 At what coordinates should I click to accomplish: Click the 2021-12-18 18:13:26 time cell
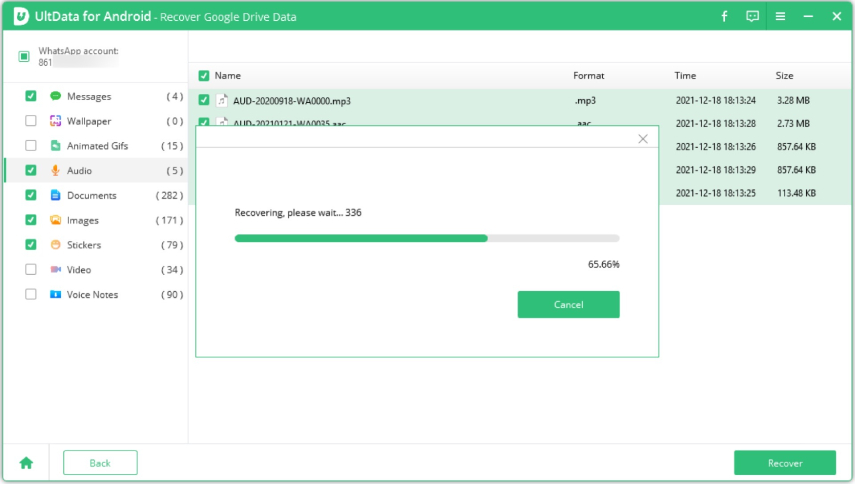click(x=715, y=147)
